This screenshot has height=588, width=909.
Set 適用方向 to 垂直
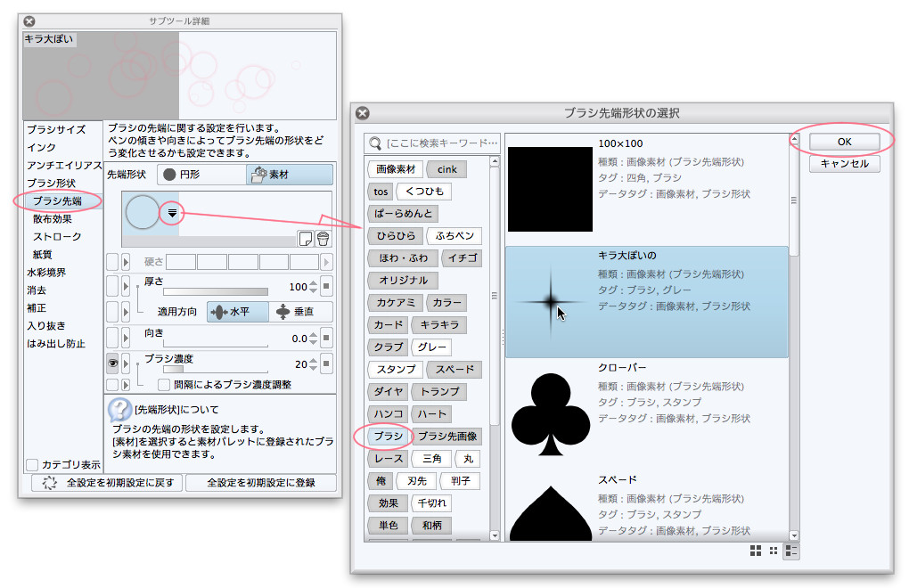(x=301, y=312)
